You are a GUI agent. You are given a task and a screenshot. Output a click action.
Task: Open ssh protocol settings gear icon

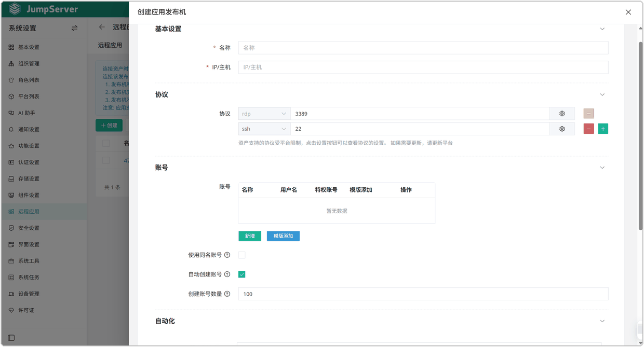(562, 129)
